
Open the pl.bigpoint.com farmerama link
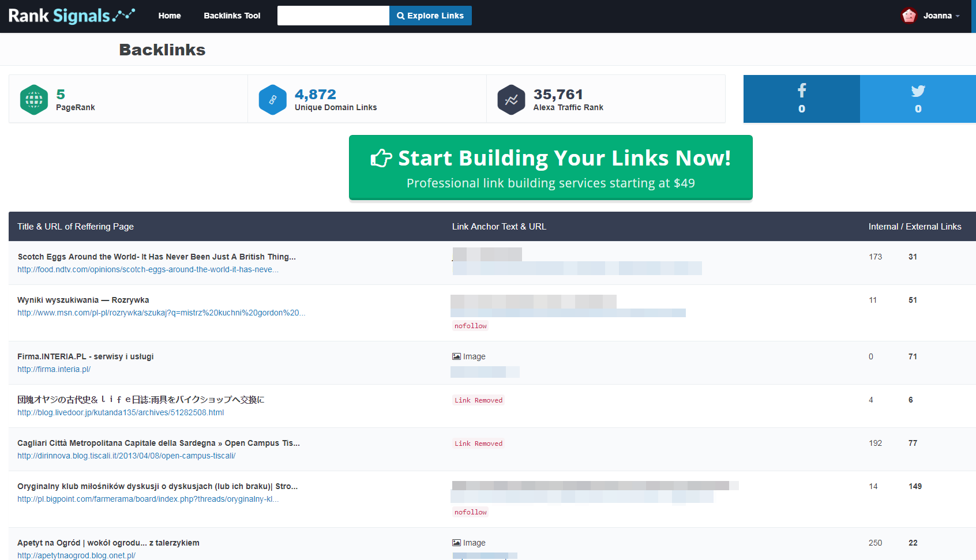coord(148,499)
